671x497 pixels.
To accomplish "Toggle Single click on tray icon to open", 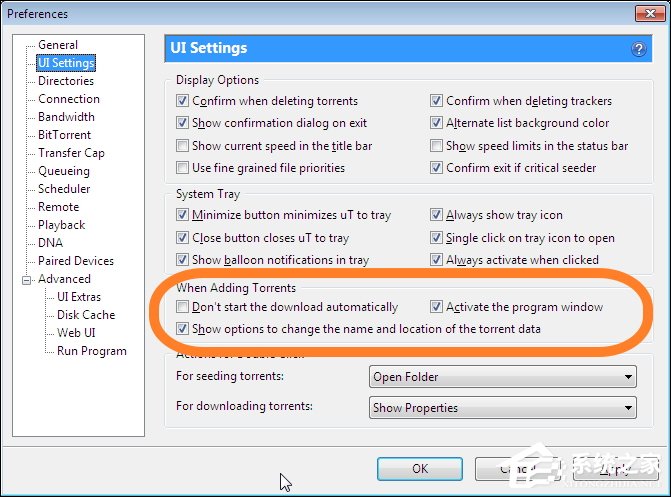I will point(436,237).
